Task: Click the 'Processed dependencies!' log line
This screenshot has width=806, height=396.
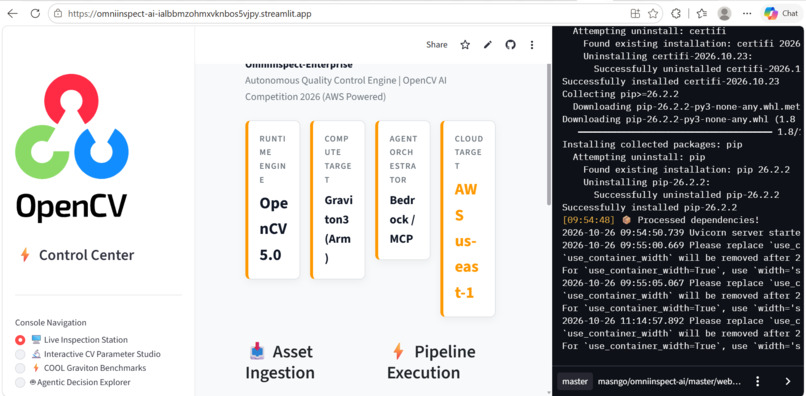Action: (x=661, y=220)
